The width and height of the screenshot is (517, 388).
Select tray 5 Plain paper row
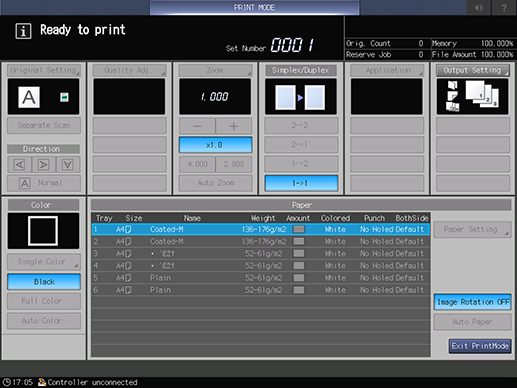[x=260, y=278]
